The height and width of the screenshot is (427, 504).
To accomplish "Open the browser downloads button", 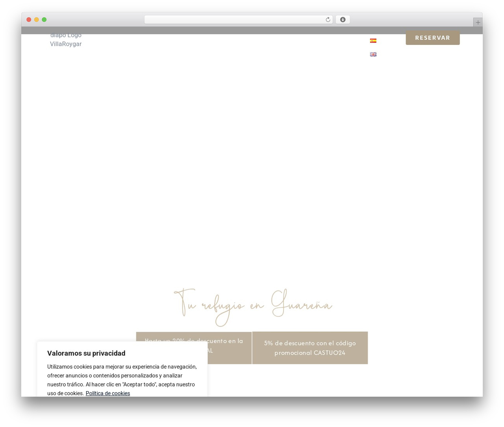I will point(343,20).
